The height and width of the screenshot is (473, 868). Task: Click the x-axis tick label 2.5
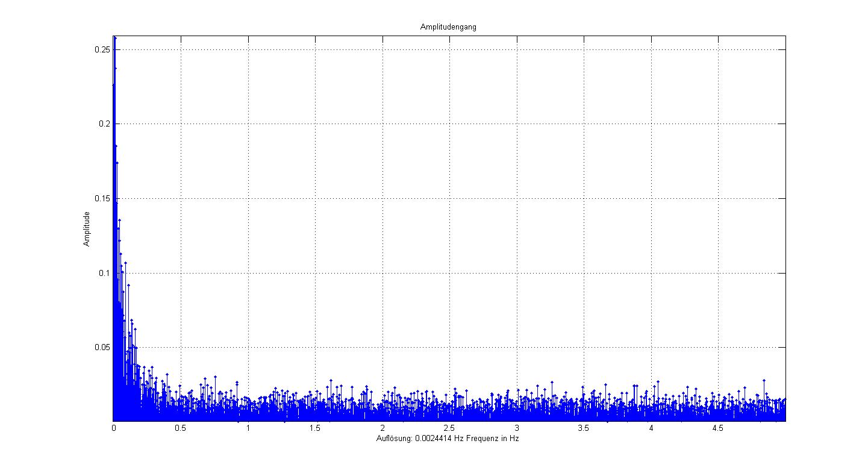click(x=449, y=428)
